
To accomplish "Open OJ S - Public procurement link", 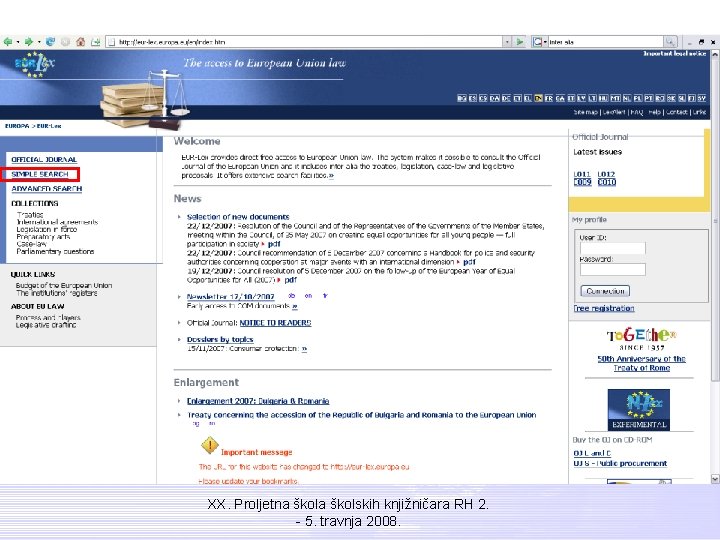I will tap(620, 463).
